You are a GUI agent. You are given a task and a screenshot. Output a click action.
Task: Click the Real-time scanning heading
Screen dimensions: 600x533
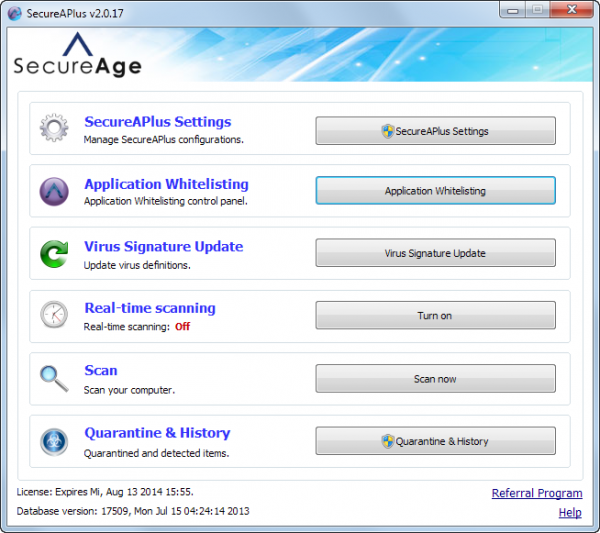tap(150, 308)
